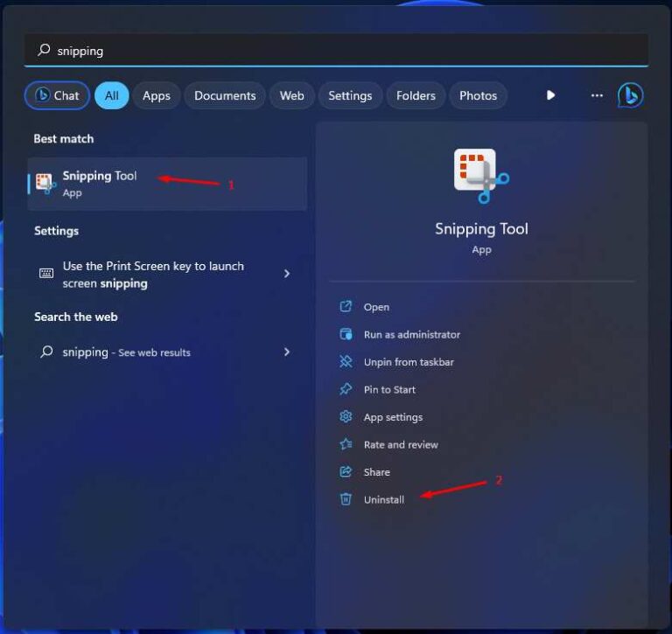Click the Pin to Start pin icon
This screenshot has height=634, width=672.
pos(346,389)
